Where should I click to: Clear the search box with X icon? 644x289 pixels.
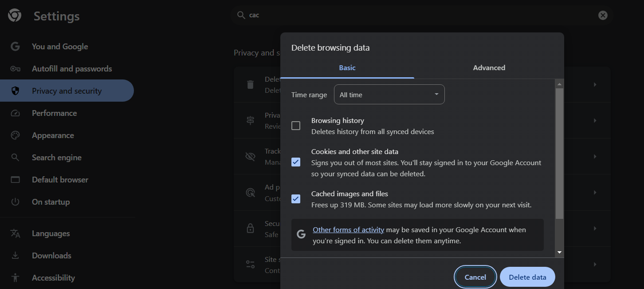603,15
